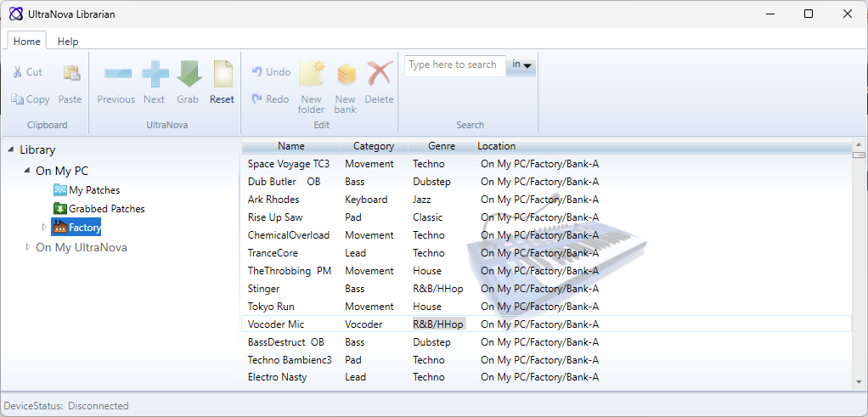Expand On My UltraNova node
The height and width of the screenshot is (417, 868).
coord(28,247)
